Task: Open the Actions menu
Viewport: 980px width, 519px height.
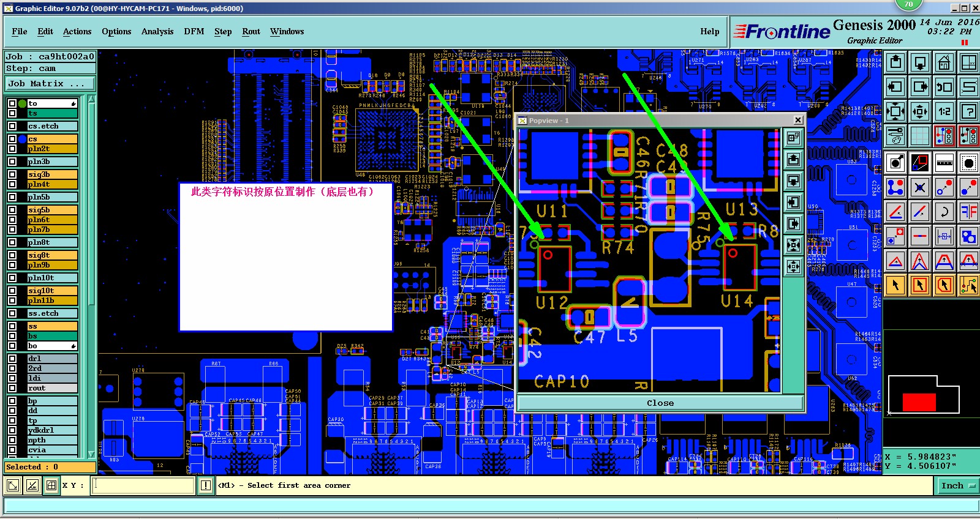Action: pos(77,32)
